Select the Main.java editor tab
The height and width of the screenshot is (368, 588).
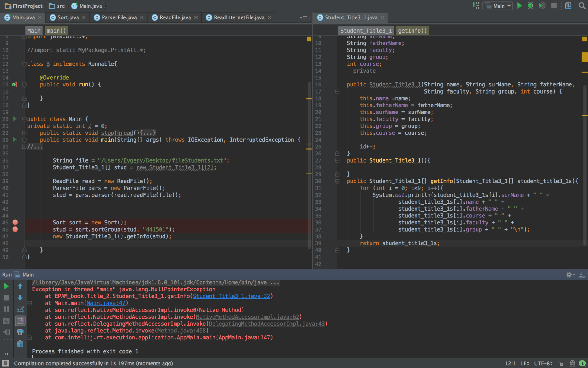[x=24, y=17]
